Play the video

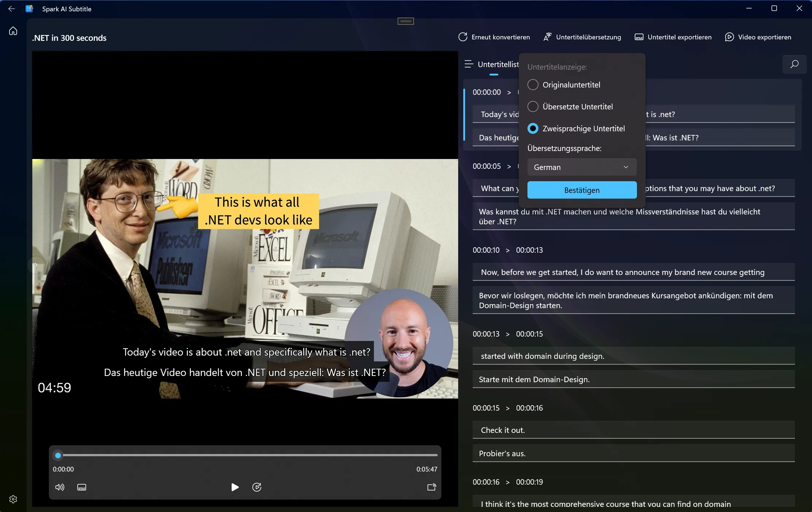235,487
